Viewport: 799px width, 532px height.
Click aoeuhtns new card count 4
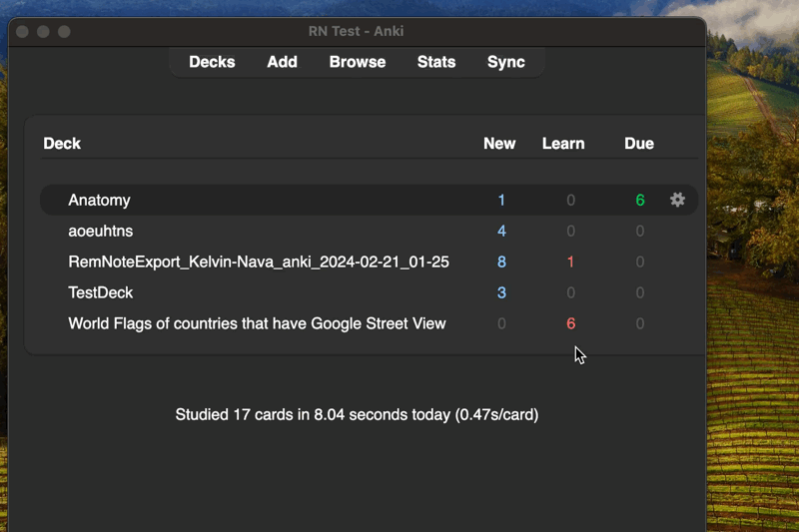501,231
